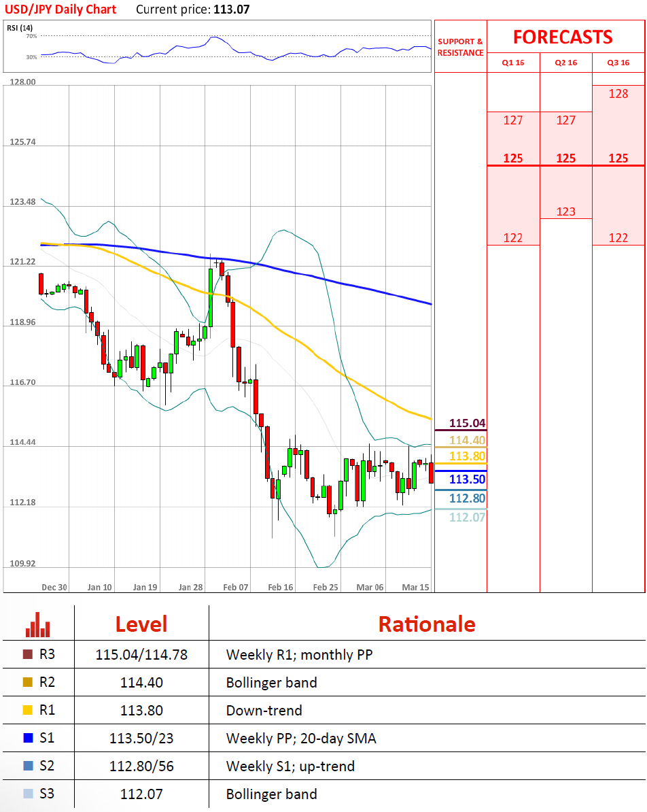The height and width of the screenshot is (812, 647).
Task: Click the Mar 15 date axis label
Action: pyautogui.click(x=416, y=588)
